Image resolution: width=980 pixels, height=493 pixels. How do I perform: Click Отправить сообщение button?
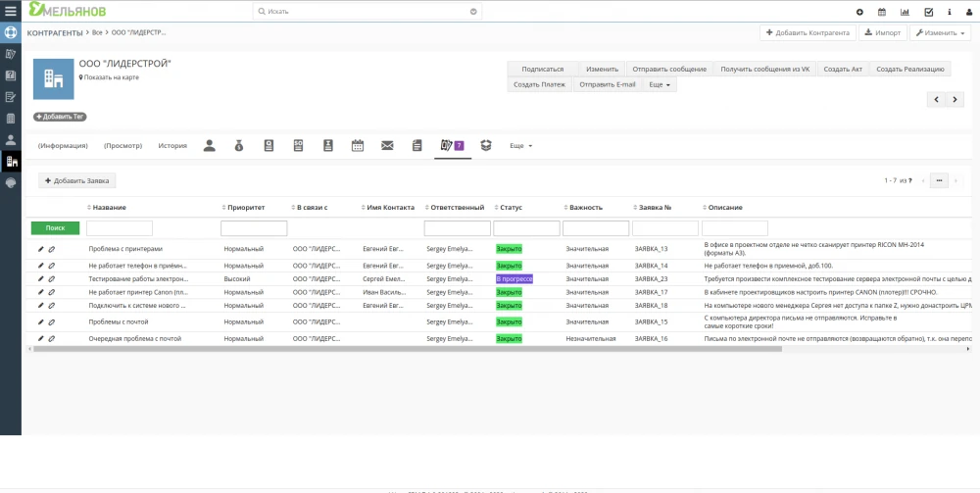(x=669, y=69)
